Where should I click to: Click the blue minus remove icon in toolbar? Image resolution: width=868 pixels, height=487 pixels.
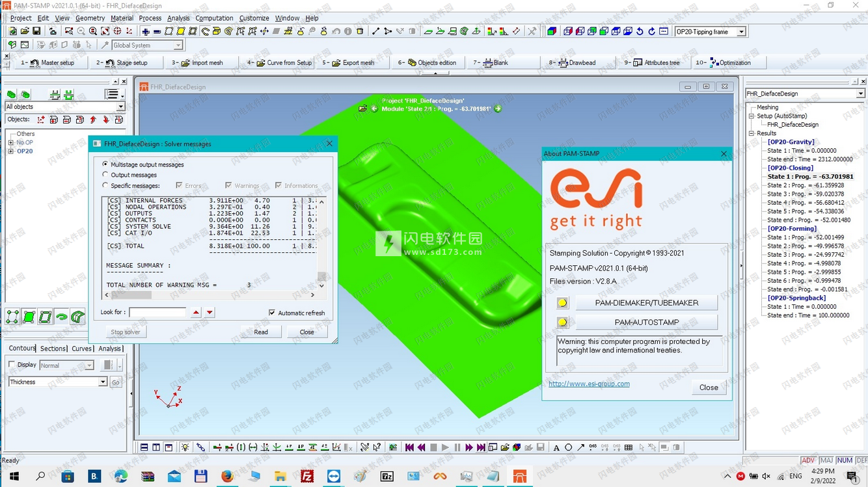(157, 31)
